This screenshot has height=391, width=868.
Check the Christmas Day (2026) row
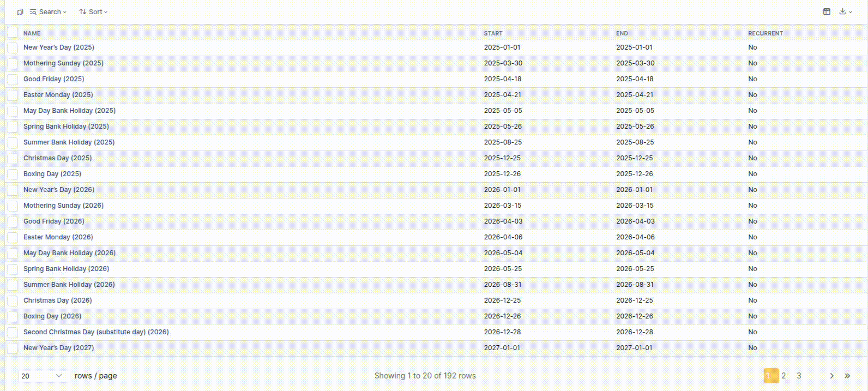point(13,301)
